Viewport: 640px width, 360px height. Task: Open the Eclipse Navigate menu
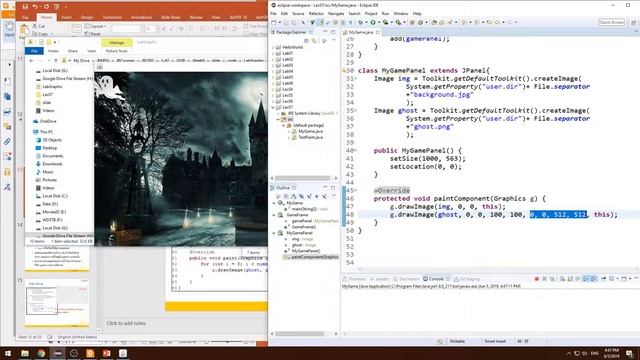coord(336,13)
